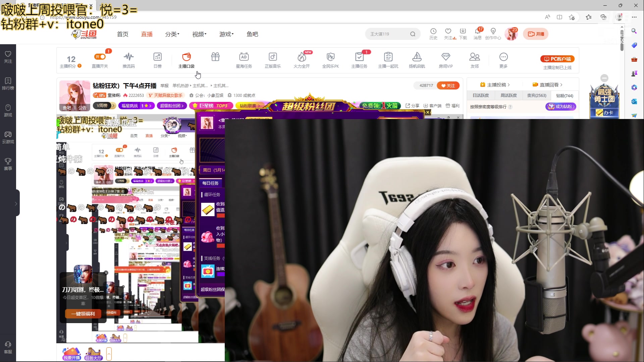Open the 云游戏 sidebar gamepad icon

pyautogui.click(x=8, y=137)
